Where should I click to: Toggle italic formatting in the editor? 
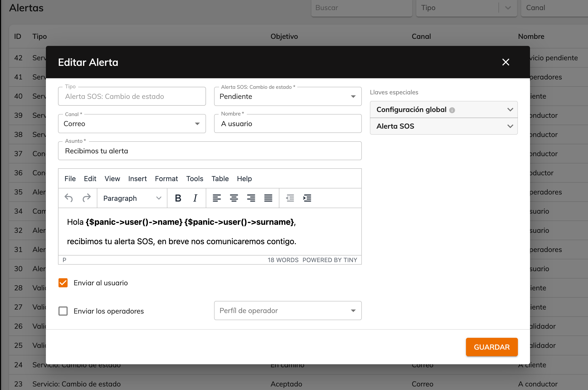click(x=195, y=198)
